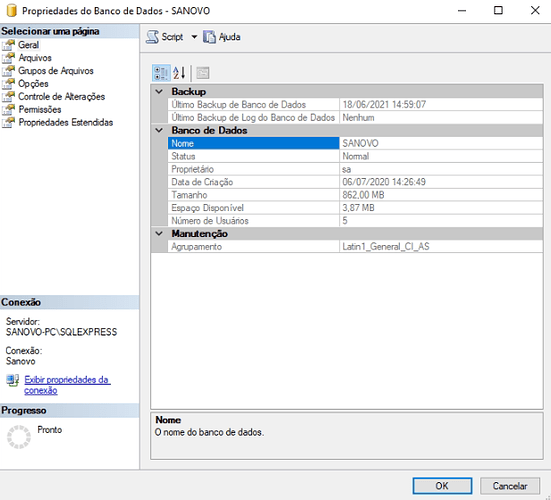Open Controle de Alterações page
Image resolution: width=551 pixels, height=500 pixels.
(61, 97)
